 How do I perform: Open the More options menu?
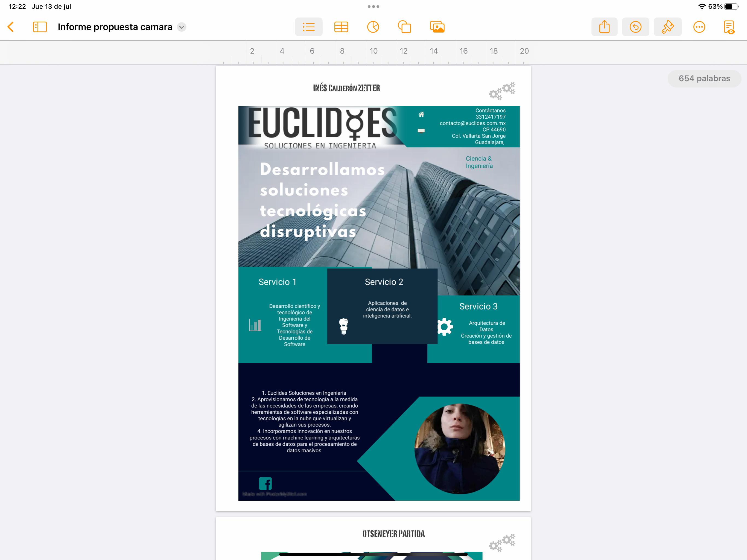[x=699, y=27]
